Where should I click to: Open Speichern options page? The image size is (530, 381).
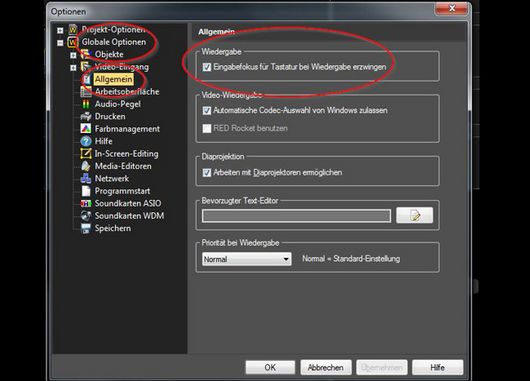pyautogui.click(x=113, y=228)
